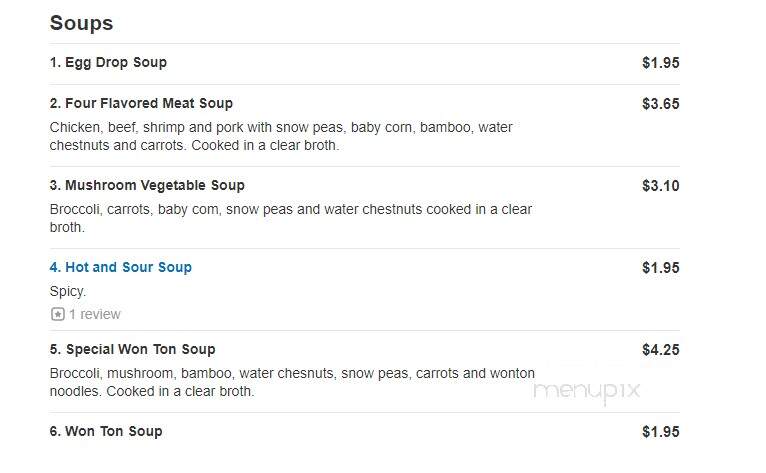Image resolution: width=766 pixels, height=473 pixels.
Task: Click the Hot and Sour Soup $1.95 price
Action: 660,268
